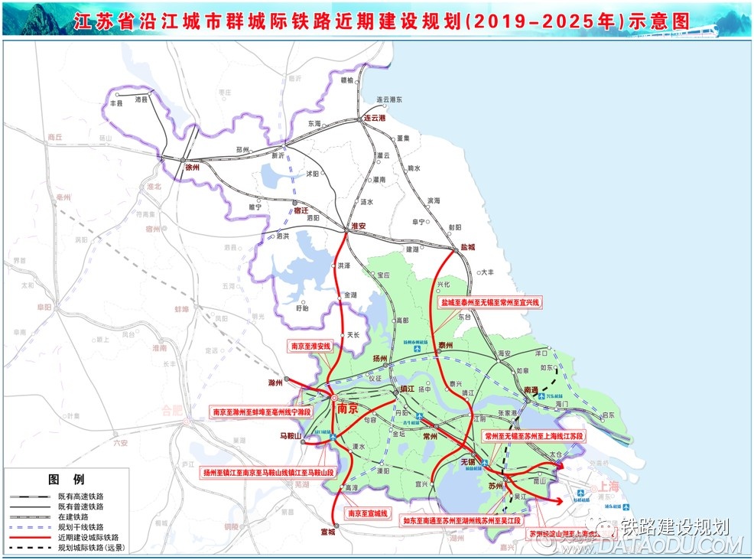The height and width of the screenshot is (560, 754).
Task: Click the 扬州至镇江至南京至马鞍山线 callout label
Action: [x=268, y=473]
